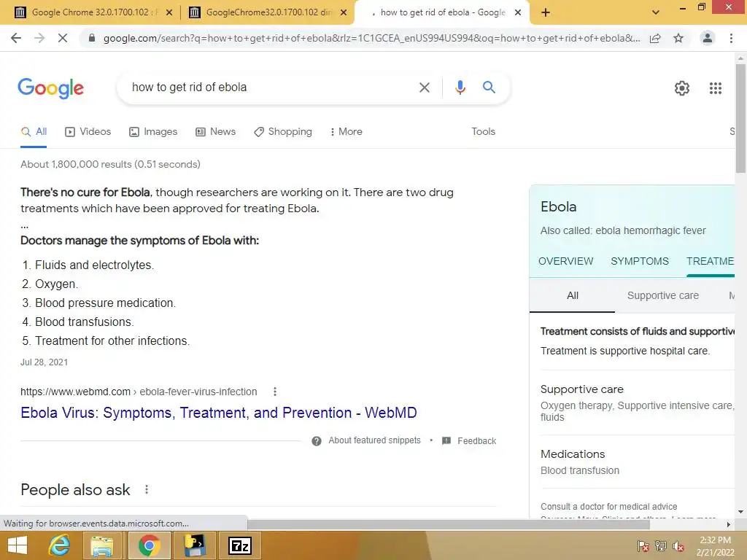Open the Windows Start button
The width and height of the screenshot is (747, 560).
[x=18, y=545]
